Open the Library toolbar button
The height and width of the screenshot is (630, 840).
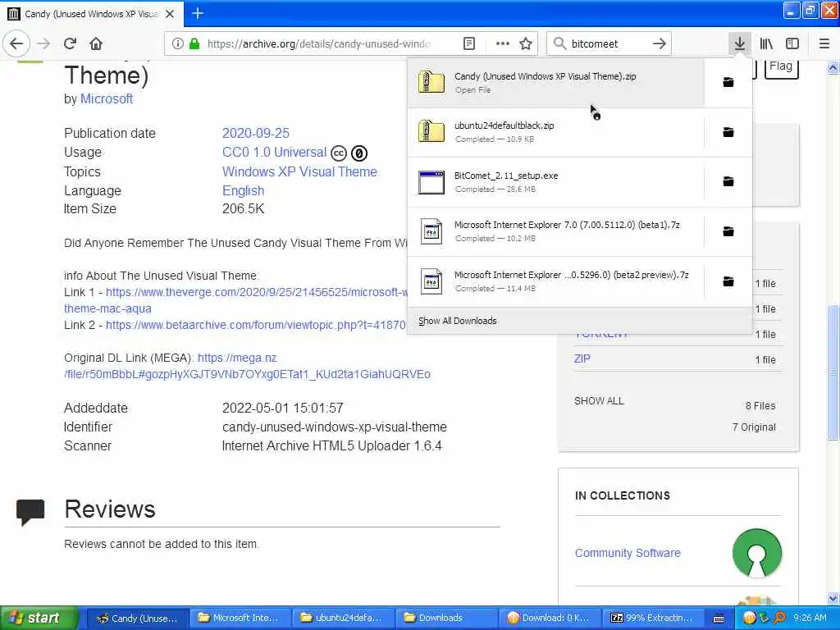(x=766, y=43)
